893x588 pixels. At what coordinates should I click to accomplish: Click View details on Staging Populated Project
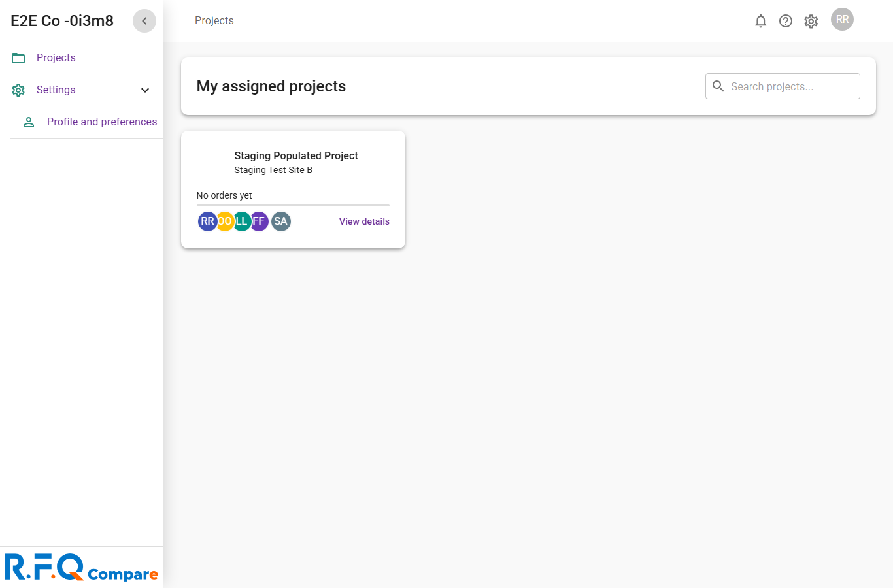tap(364, 221)
